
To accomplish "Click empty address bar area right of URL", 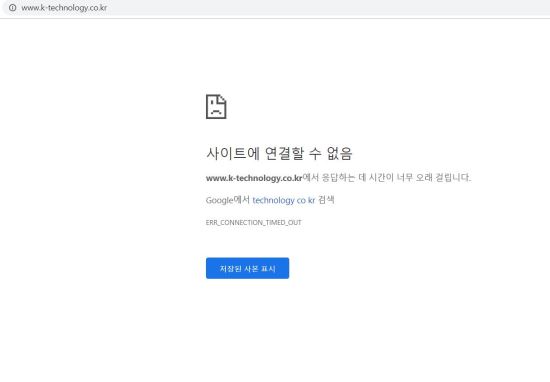I will [x=316, y=8].
